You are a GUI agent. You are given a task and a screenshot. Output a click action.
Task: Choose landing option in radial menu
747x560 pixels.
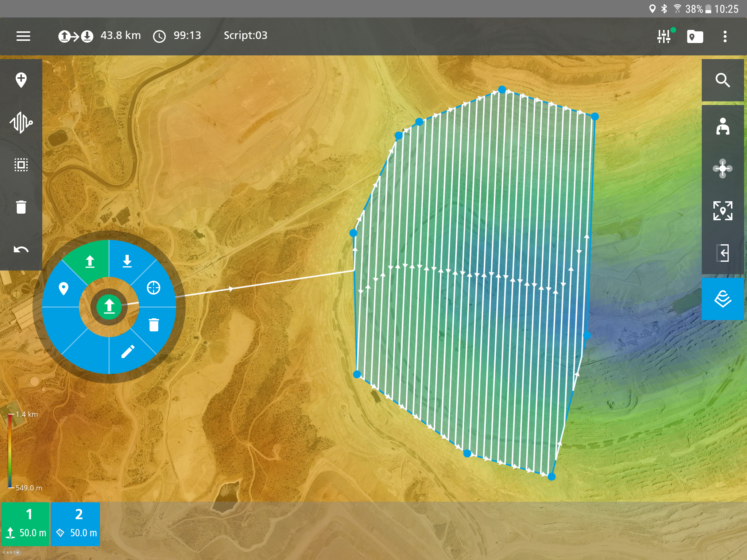pos(127,261)
